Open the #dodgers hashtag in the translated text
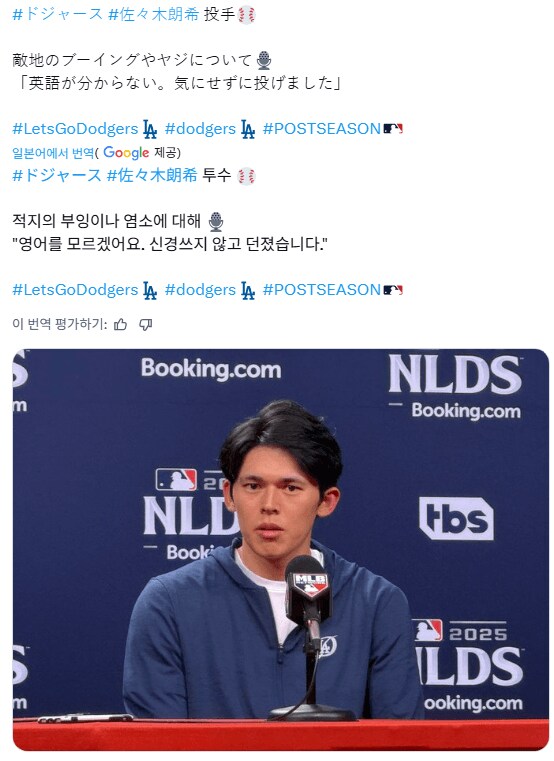Viewport: 554px width, 761px height. point(200,290)
